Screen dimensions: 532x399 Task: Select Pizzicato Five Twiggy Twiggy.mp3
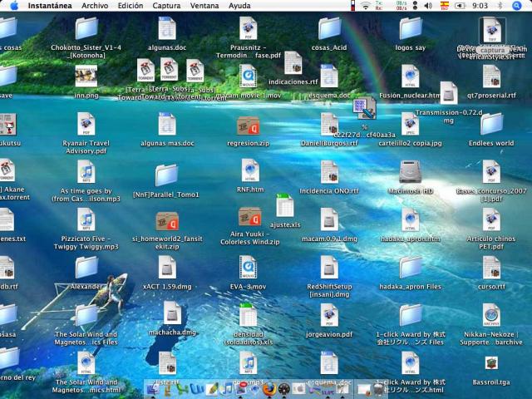pyautogui.click(x=86, y=219)
